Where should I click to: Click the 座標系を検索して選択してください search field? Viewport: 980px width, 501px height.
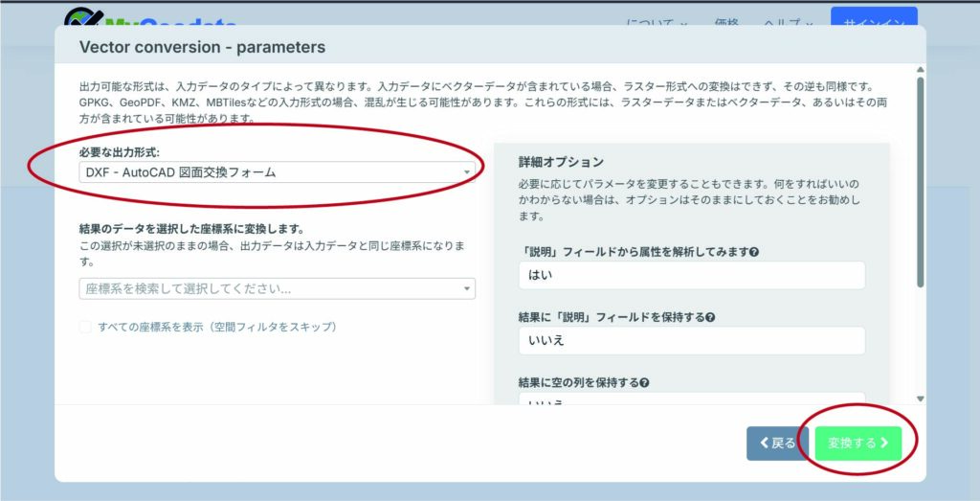pos(268,288)
